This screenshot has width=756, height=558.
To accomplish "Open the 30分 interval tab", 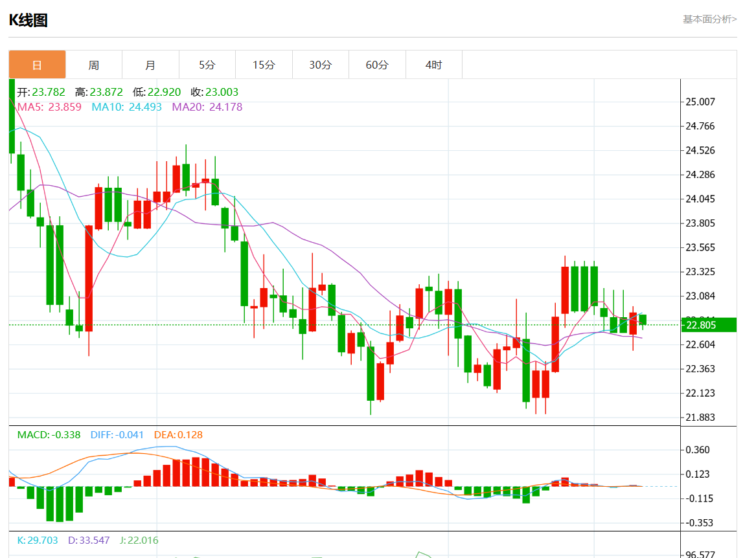I will (321, 65).
